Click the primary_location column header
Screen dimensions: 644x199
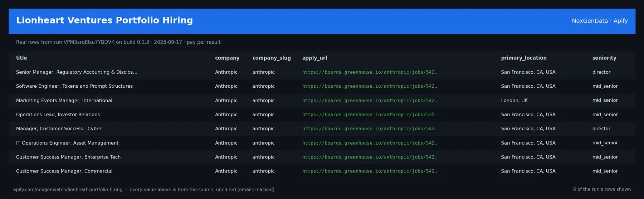coord(524,58)
